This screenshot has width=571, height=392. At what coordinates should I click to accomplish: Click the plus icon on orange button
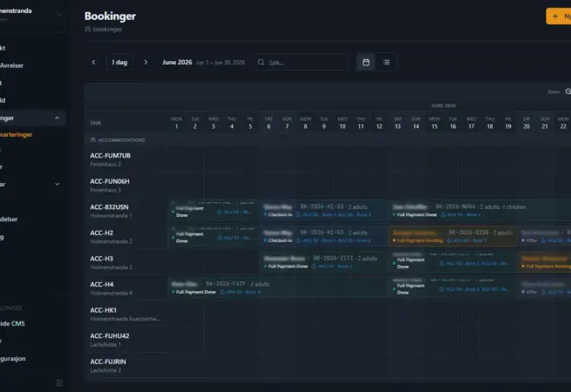tap(555, 17)
